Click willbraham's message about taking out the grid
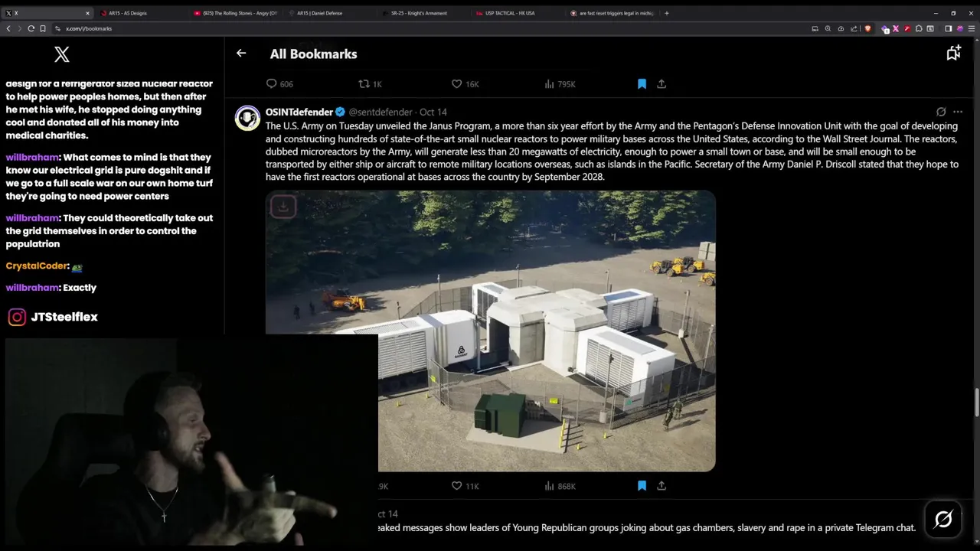The height and width of the screenshot is (551, 980). [x=109, y=231]
